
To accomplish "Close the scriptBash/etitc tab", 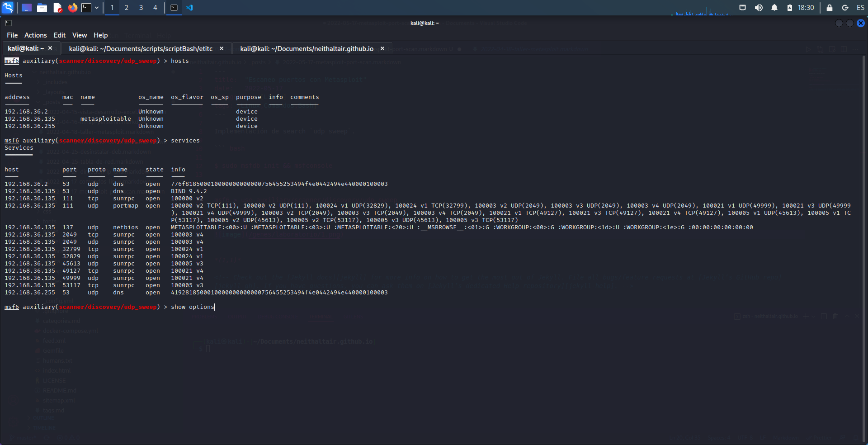I will click(222, 48).
